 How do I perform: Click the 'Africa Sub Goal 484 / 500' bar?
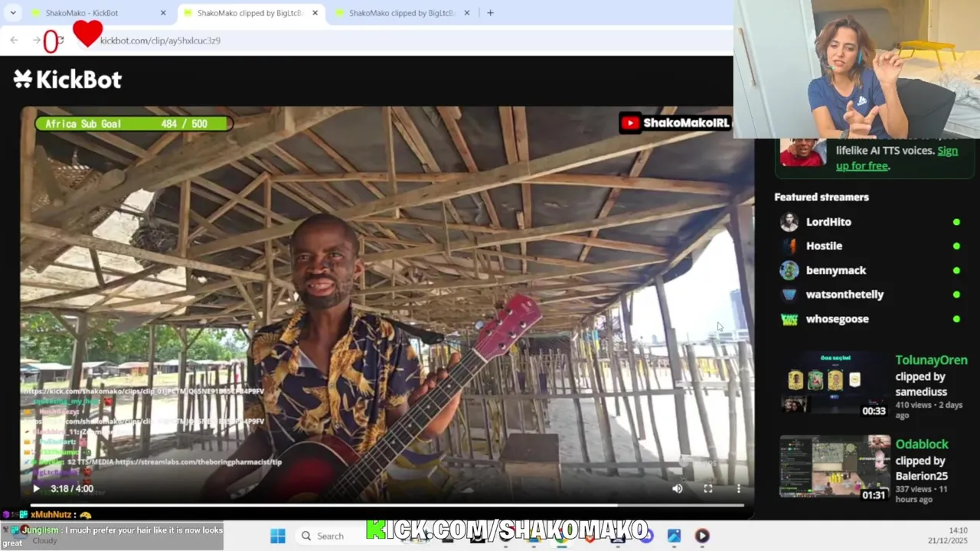(132, 124)
